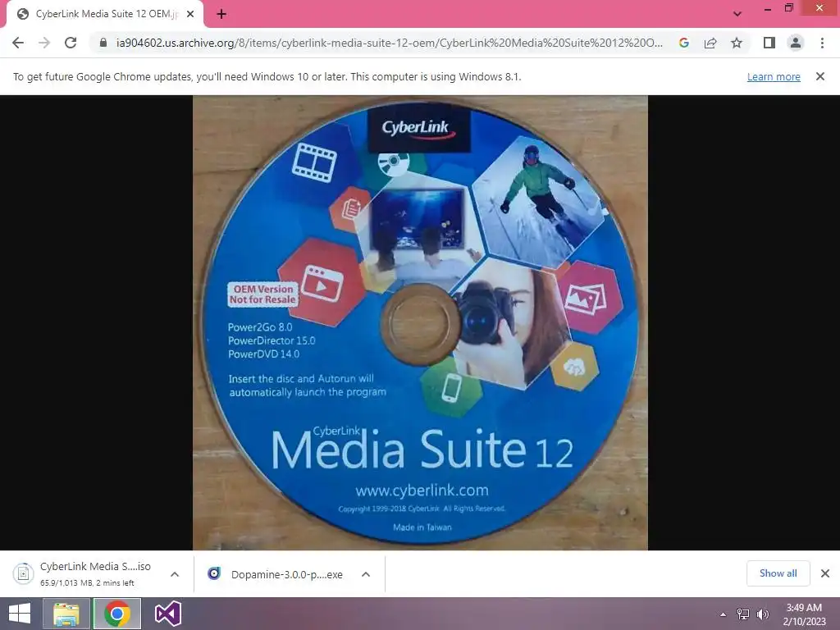Screen dimensions: 840x630
Task: Open the Chrome side panel
Action: (x=769, y=43)
